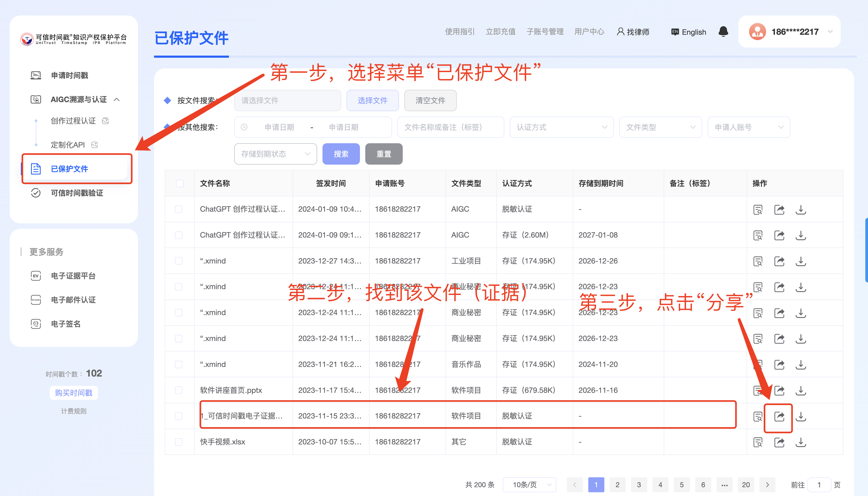Click share icon for ChatGPT 2024-01-09 10:4 row
The image size is (868, 496).
(779, 210)
